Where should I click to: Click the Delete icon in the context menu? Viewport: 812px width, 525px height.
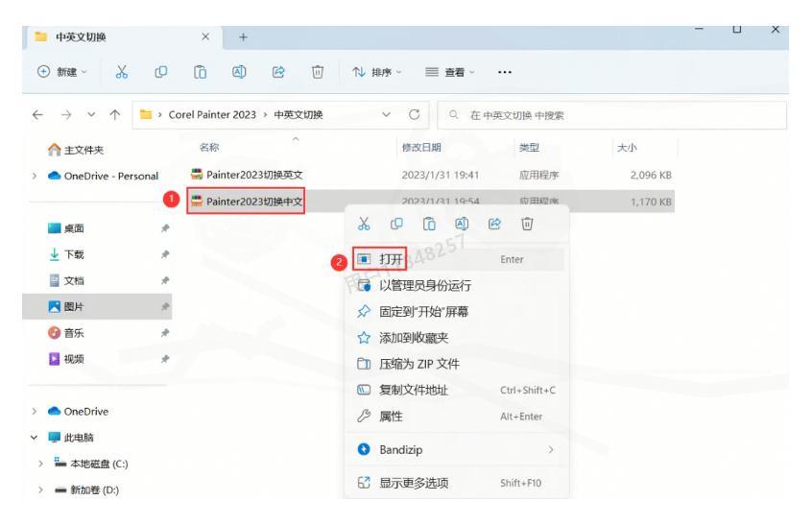coord(527,224)
